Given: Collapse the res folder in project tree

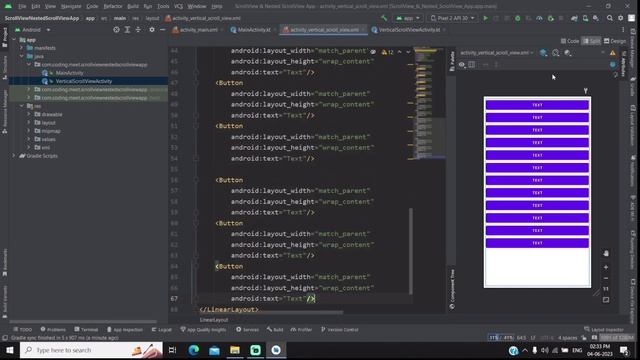Looking at the screenshot, I should 22,106.
